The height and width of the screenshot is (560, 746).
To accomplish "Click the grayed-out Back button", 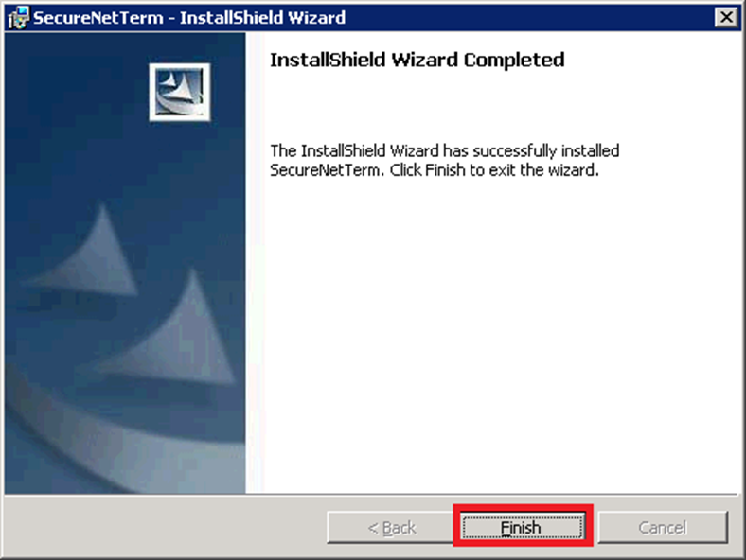I will pos(391,527).
